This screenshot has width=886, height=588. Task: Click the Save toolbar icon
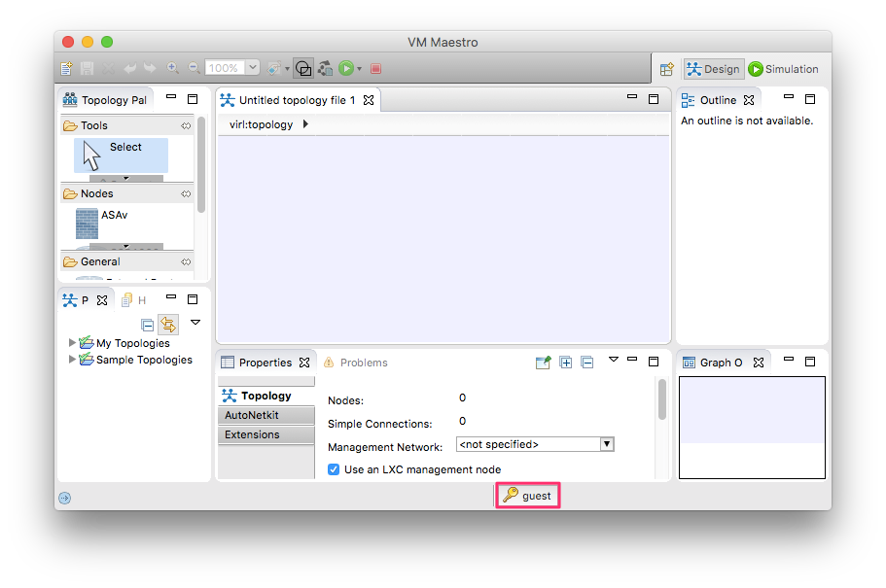[x=87, y=68]
